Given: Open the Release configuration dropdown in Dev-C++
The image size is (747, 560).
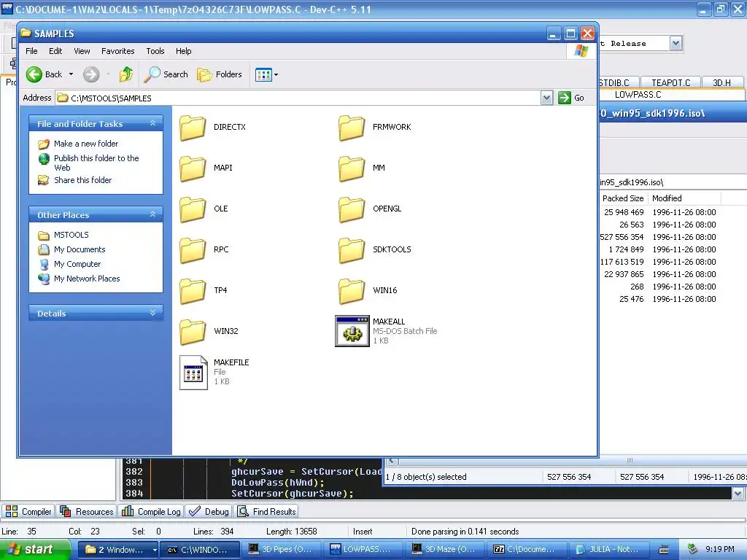Looking at the screenshot, I should click(676, 43).
